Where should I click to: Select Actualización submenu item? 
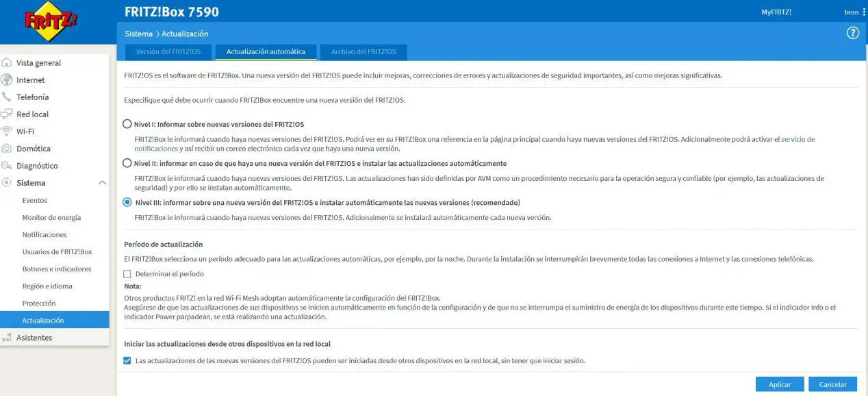[x=55, y=320]
